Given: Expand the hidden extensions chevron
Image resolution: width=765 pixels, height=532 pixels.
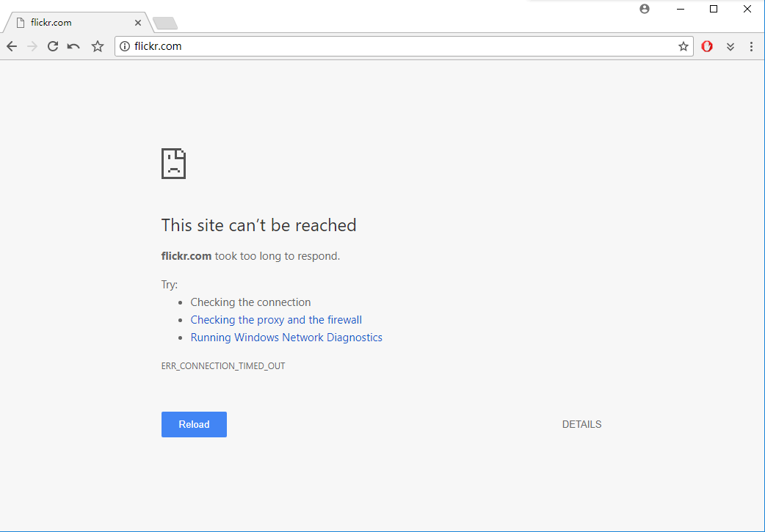Looking at the screenshot, I should click(730, 46).
